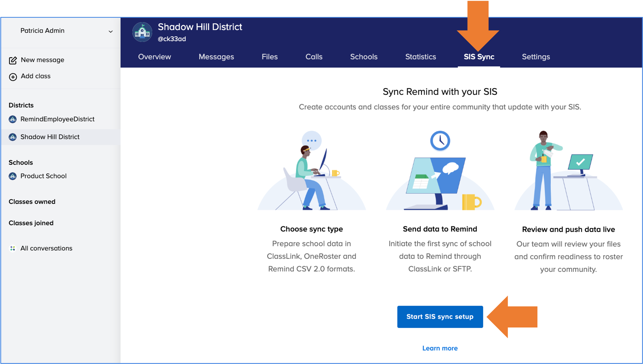Click the Shadow Hill District sidebar icon
Screen dimensions: 643x364
[x=13, y=137]
